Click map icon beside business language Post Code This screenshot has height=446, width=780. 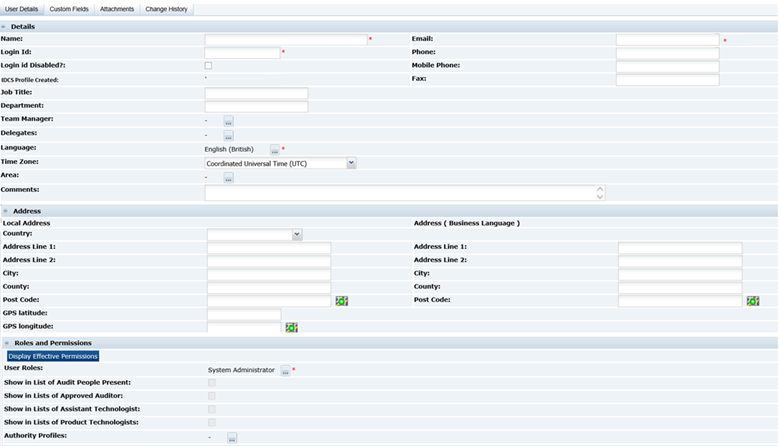(x=753, y=301)
